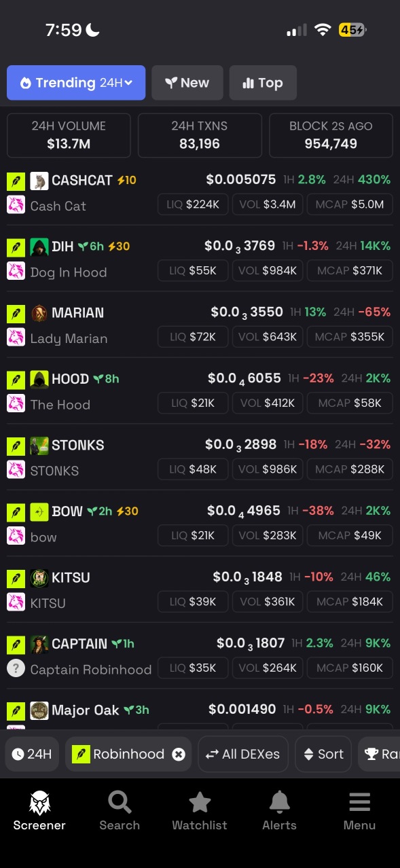Screen dimensions: 400x868
Task: Tap the 24H TXNS stat box
Action: [x=200, y=135]
